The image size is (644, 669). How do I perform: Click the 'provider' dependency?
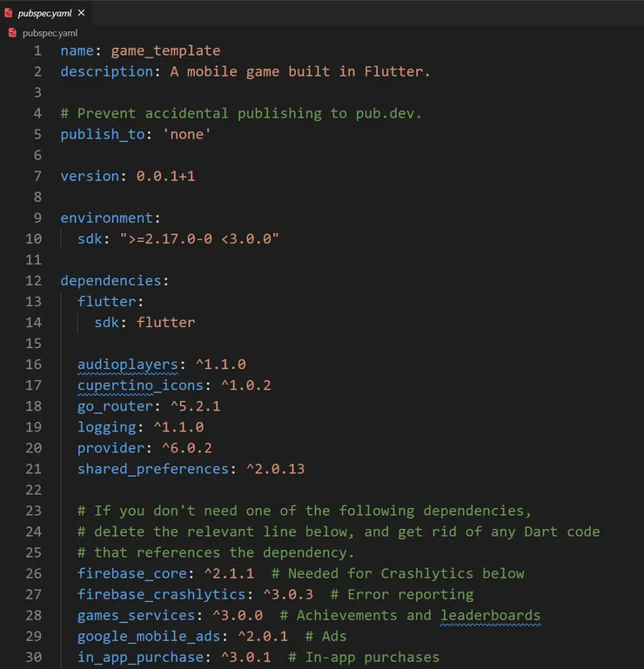[x=111, y=448]
